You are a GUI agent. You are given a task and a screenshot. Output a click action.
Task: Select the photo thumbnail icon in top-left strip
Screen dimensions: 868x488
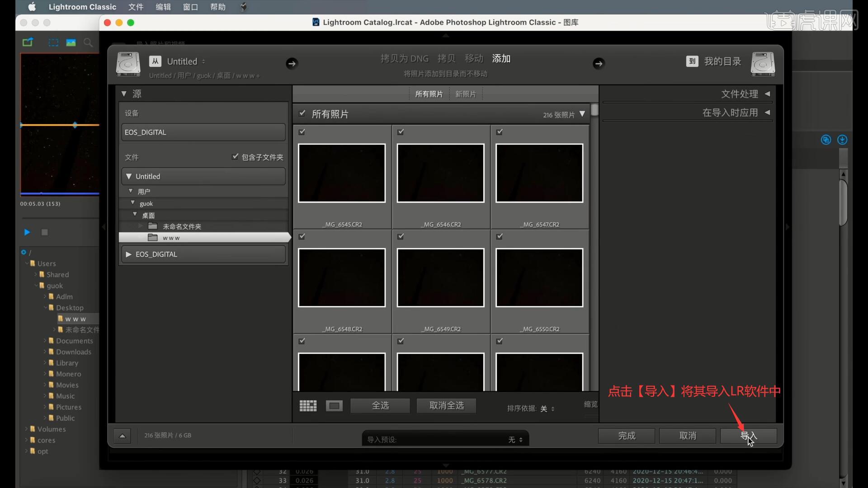[71, 42]
